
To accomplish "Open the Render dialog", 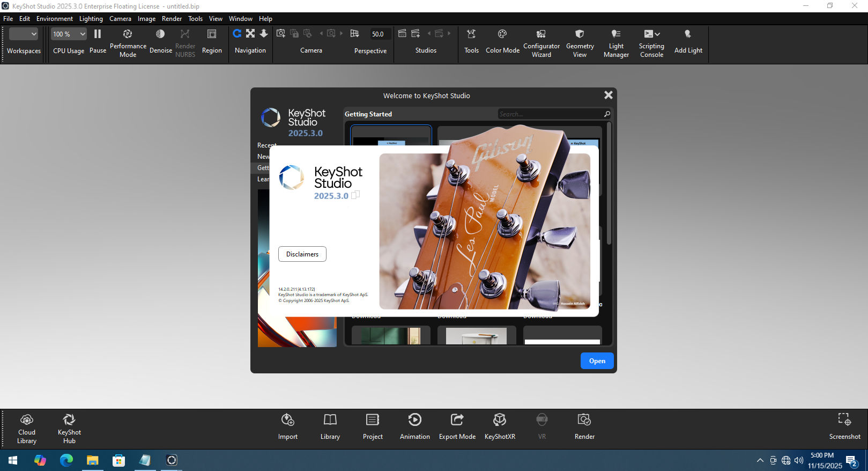I will 584,427.
